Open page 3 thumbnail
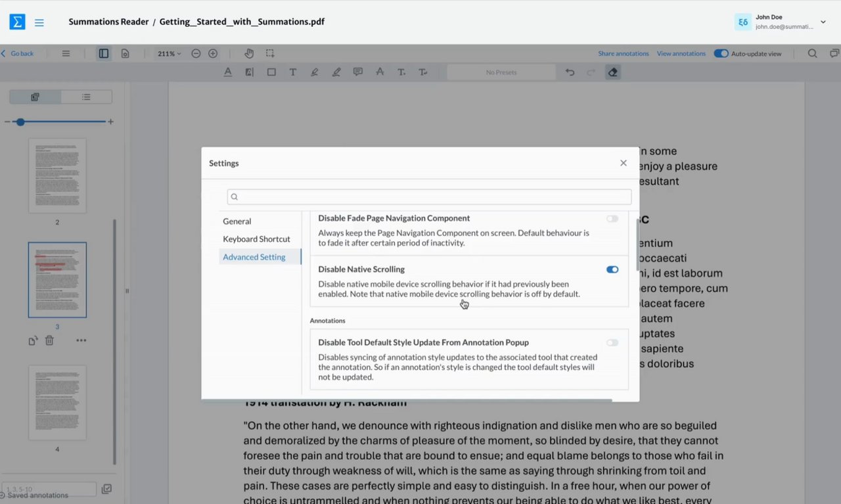 pos(57,280)
